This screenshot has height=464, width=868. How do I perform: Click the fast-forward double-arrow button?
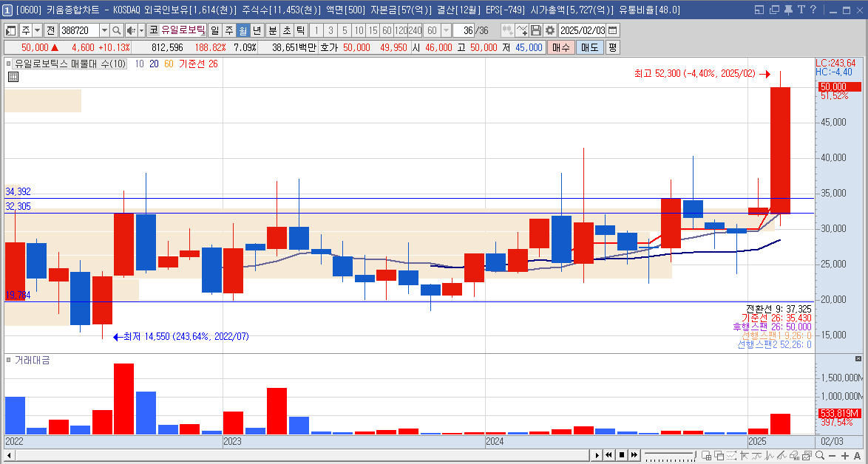(634, 455)
